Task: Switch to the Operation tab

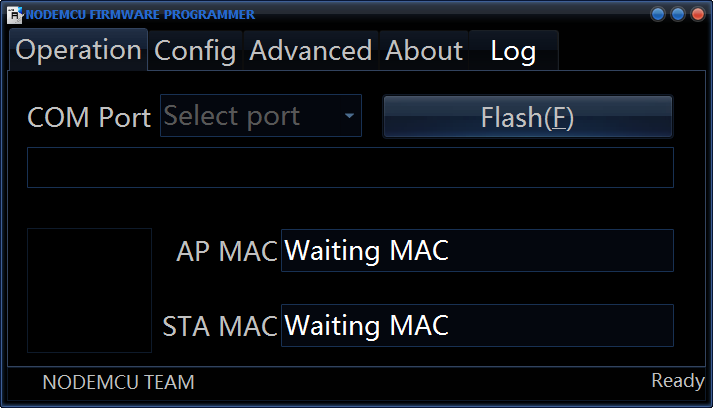Action: point(79,50)
